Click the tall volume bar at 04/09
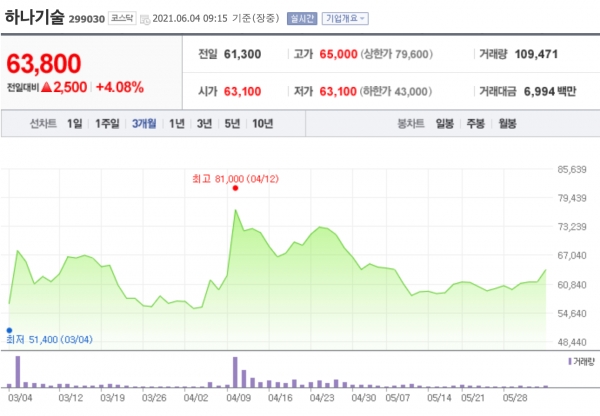 coord(235,372)
